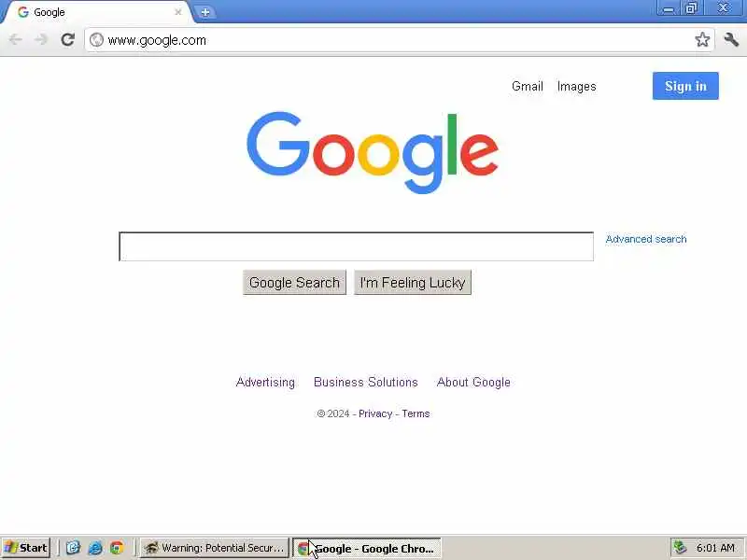747x560 pixels.
Task: Click the first quick launch icon beside Start
Action: (73, 548)
